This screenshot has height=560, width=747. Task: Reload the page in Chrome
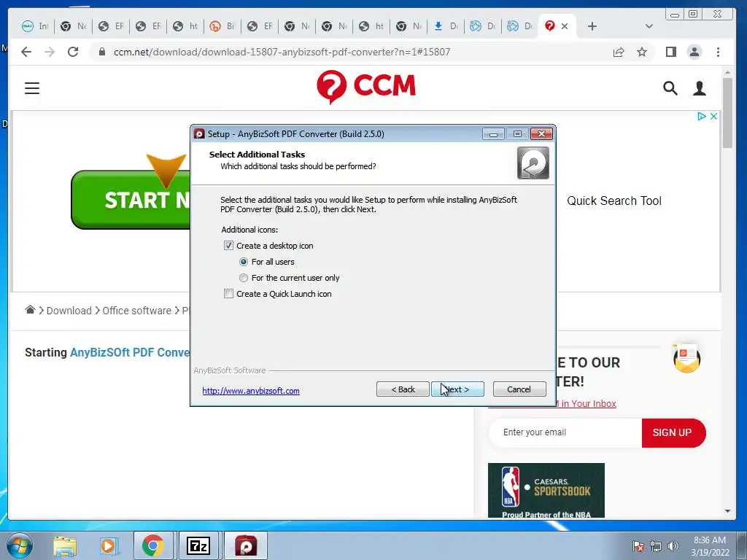[x=73, y=52]
